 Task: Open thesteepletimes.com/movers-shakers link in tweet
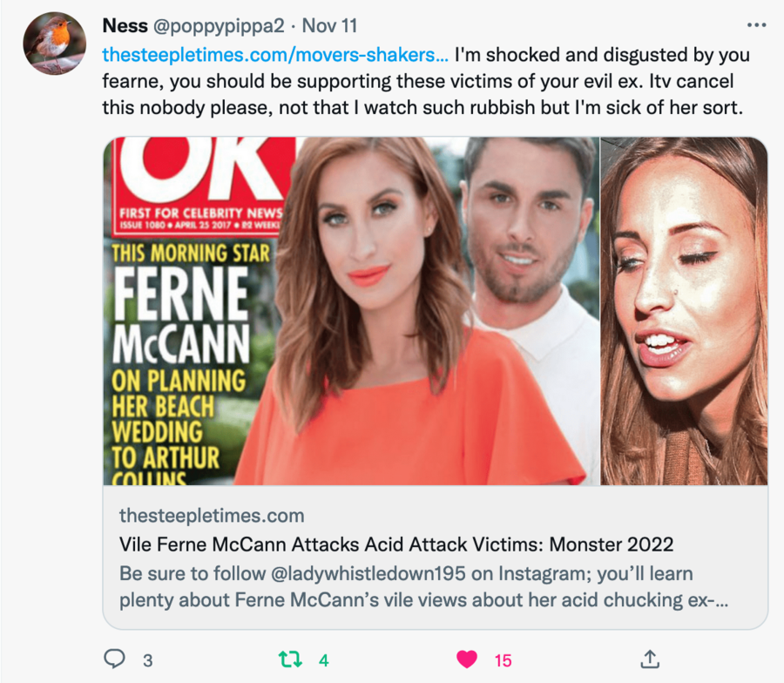pos(275,55)
